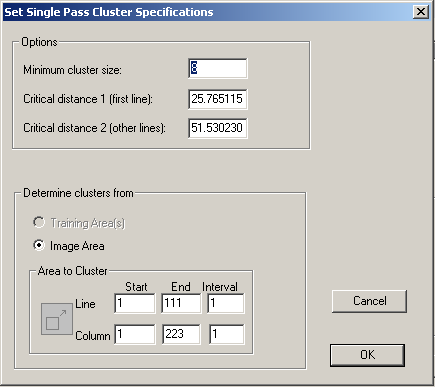The width and height of the screenshot is (435, 387).
Task: Click the 'Minimum cluster size:' label
Action: 72,70
